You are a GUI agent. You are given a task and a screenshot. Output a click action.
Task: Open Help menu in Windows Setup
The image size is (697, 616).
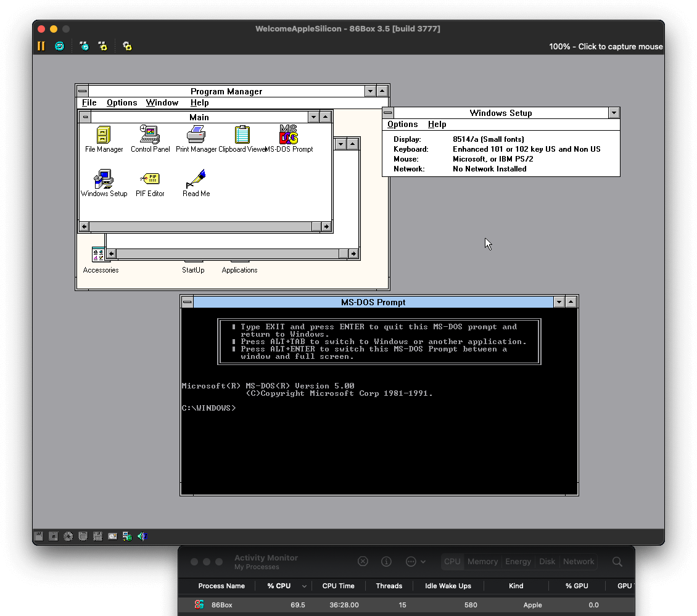tap(437, 125)
